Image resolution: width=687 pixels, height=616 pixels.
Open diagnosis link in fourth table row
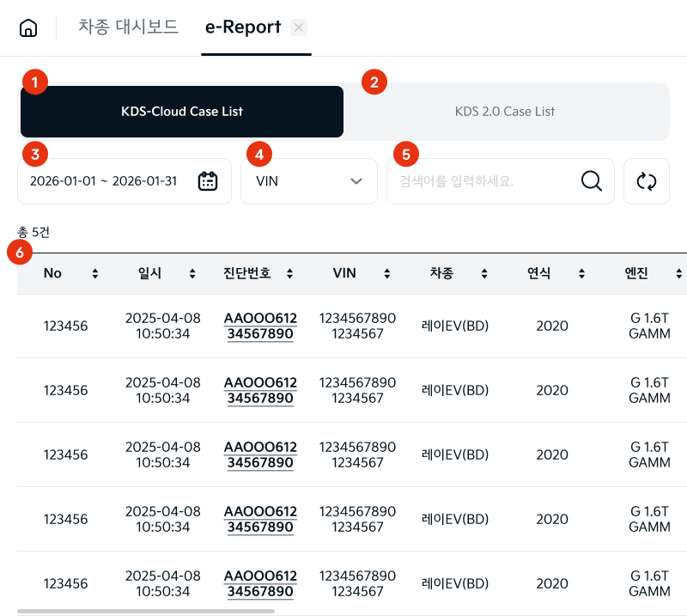(x=260, y=519)
